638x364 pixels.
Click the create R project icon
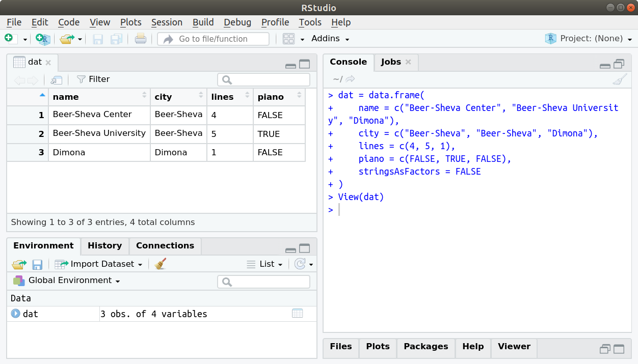point(43,39)
